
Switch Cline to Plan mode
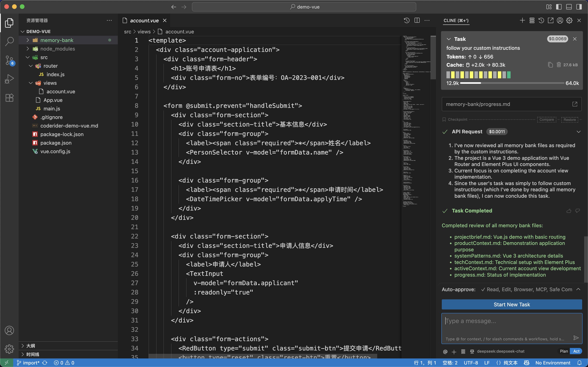[564, 351]
